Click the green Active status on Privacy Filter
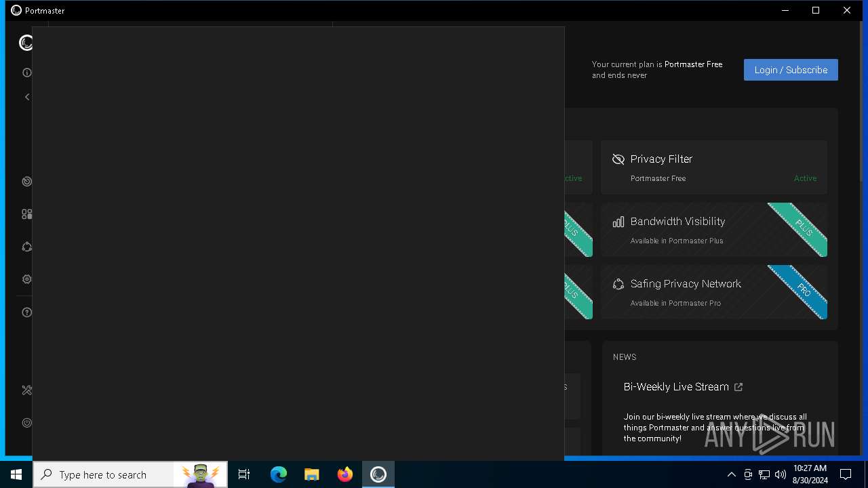 pos(805,178)
